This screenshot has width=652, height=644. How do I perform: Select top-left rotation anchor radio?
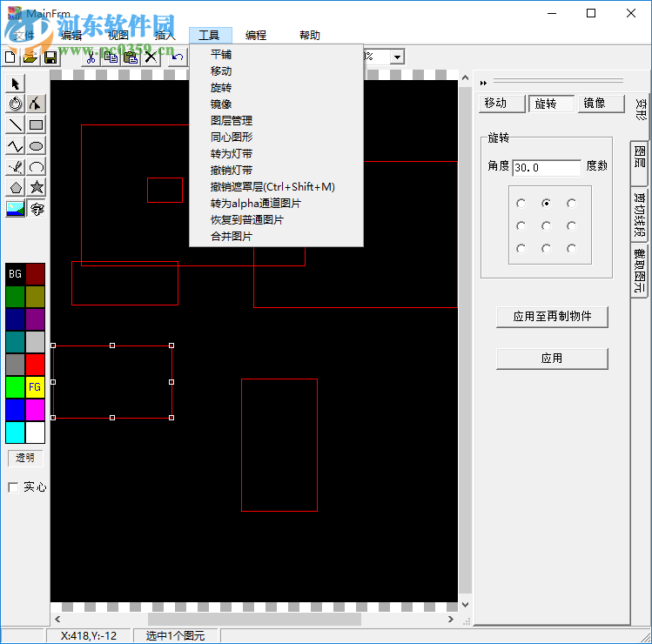pos(521,204)
